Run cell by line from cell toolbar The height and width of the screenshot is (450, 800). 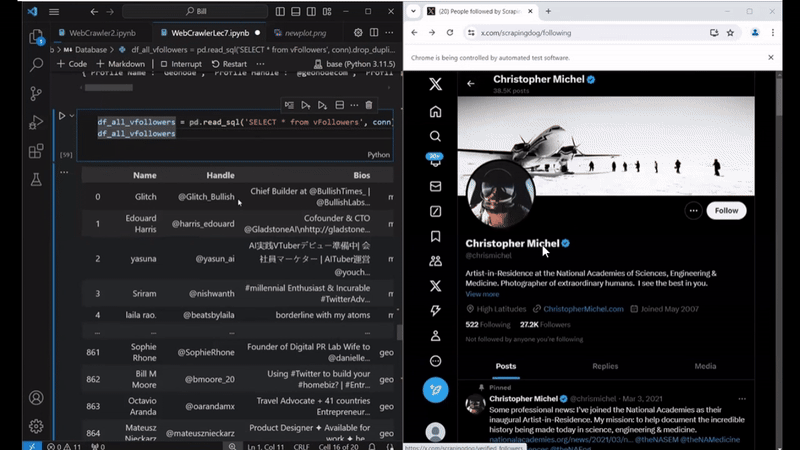point(289,105)
